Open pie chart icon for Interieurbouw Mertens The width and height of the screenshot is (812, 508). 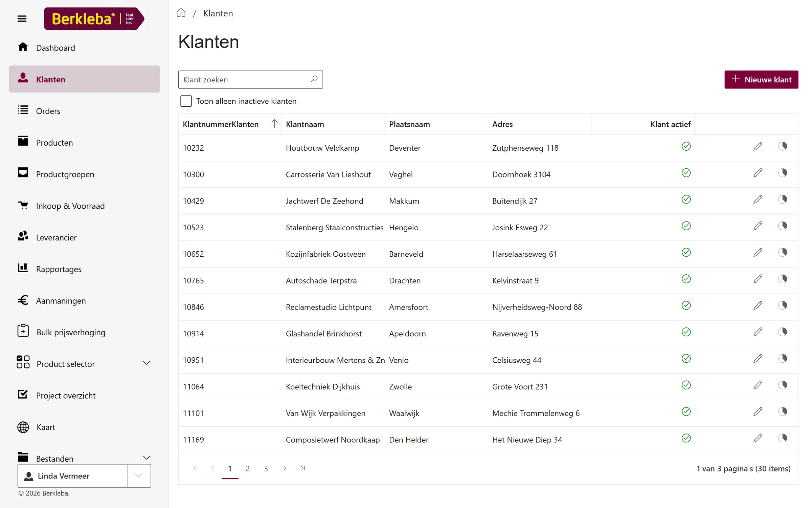[x=783, y=358]
